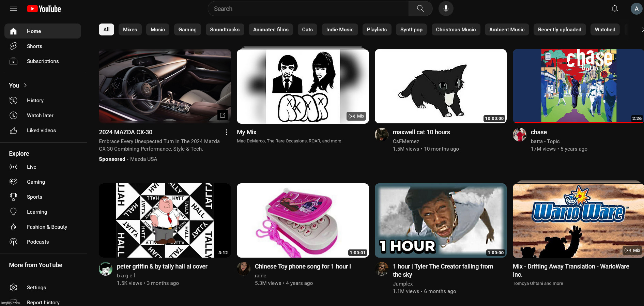Open the Fashion & Beauty icon
Viewport: 644px width, 306px height.
(x=13, y=227)
